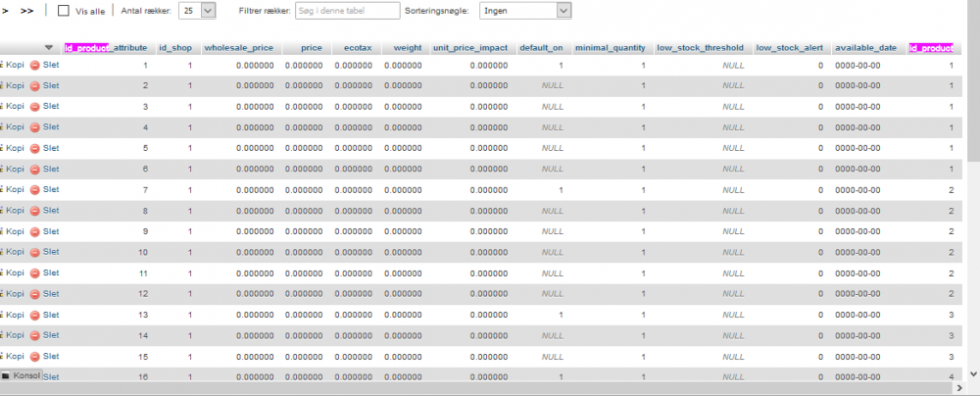The image size is (980, 396).
Task: Click the Filtrer rækker search field
Action: click(x=348, y=11)
